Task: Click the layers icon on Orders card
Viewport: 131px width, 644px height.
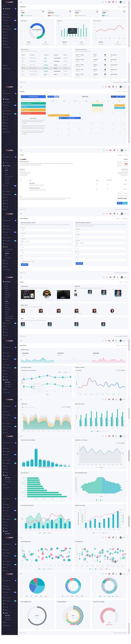Action: tap(43, 12)
